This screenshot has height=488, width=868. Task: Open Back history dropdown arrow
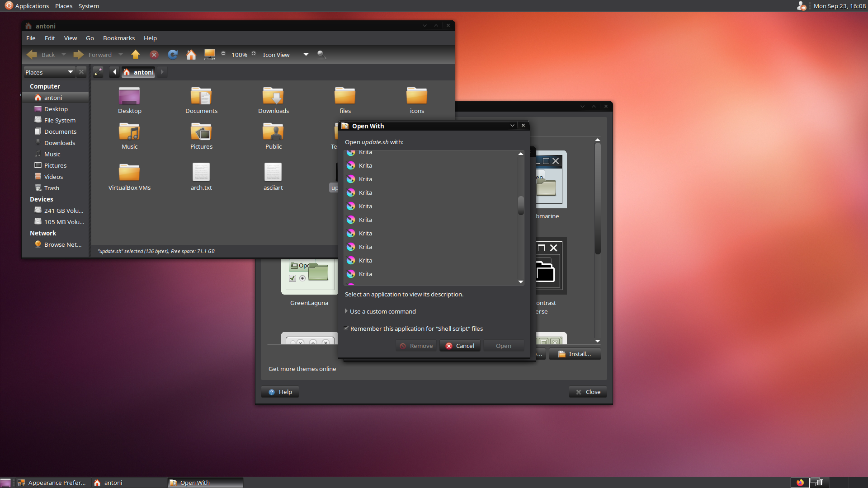[64, 55]
